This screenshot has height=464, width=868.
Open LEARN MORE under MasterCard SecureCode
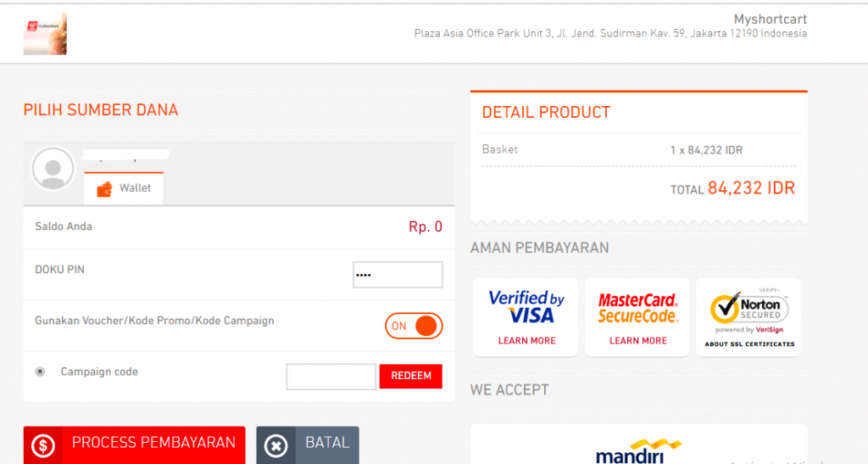tap(637, 341)
